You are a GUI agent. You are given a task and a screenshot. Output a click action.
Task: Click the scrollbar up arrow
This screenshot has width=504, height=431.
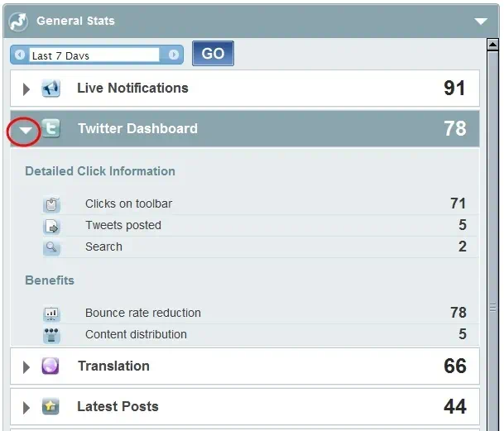[x=492, y=45]
